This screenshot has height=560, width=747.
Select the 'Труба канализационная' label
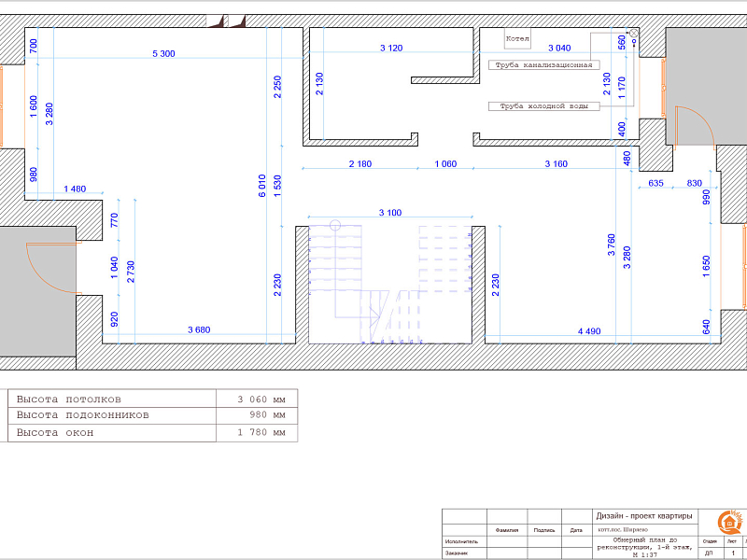pyautogui.click(x=543, y=65)
